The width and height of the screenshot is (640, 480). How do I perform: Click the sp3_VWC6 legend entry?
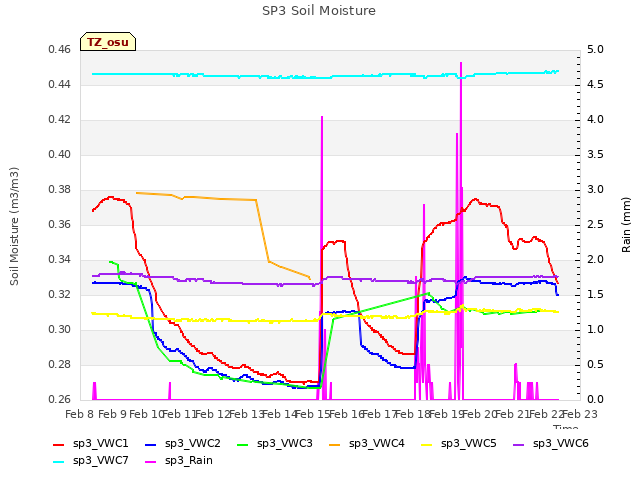click(551, 443)
